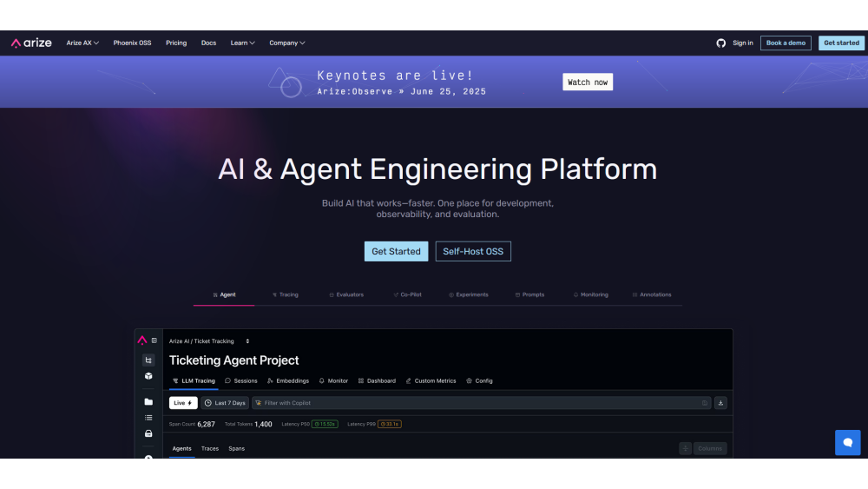Viewport: 868px width, 489px height.
Task: Select the Monitoring feature tab
Action: point(590,294)
